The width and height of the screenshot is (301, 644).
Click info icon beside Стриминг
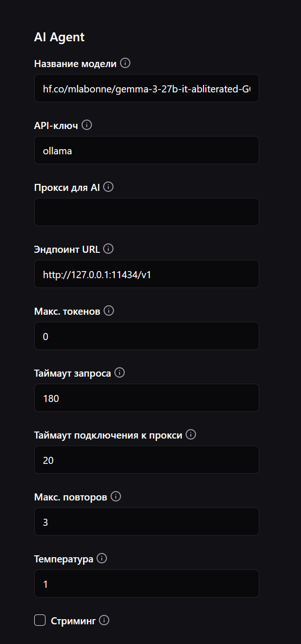tap(105, 621)
